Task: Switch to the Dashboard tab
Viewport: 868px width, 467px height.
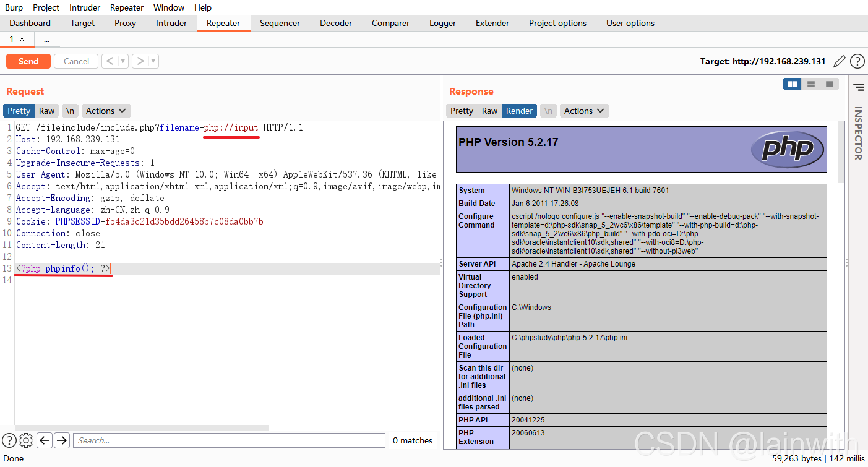Action: 30,23
